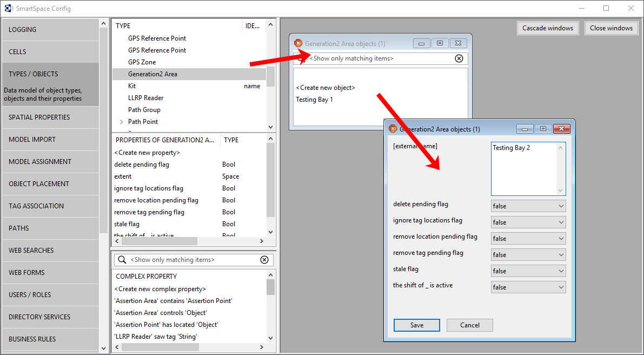Click the Cancel button

tap(469, 325)
